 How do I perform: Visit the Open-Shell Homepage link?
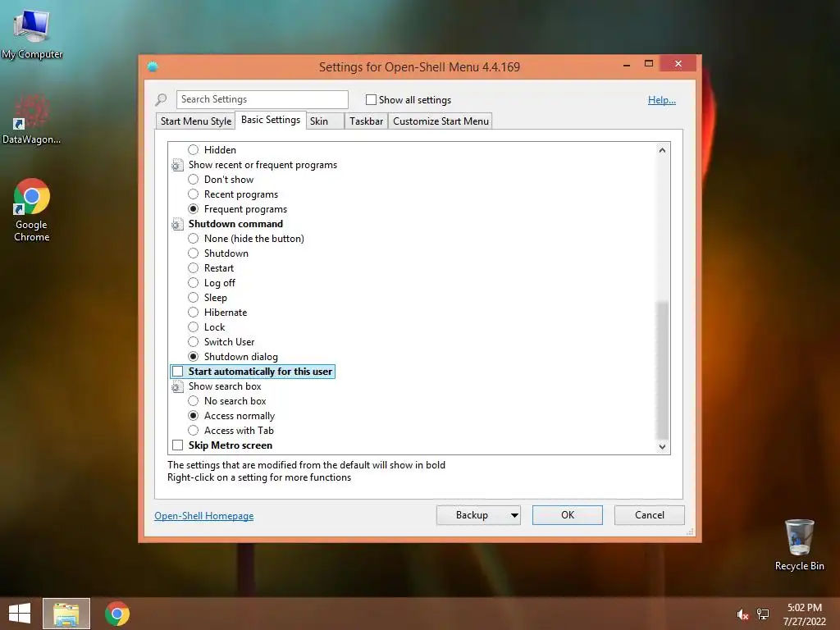(x=204, y=516)
